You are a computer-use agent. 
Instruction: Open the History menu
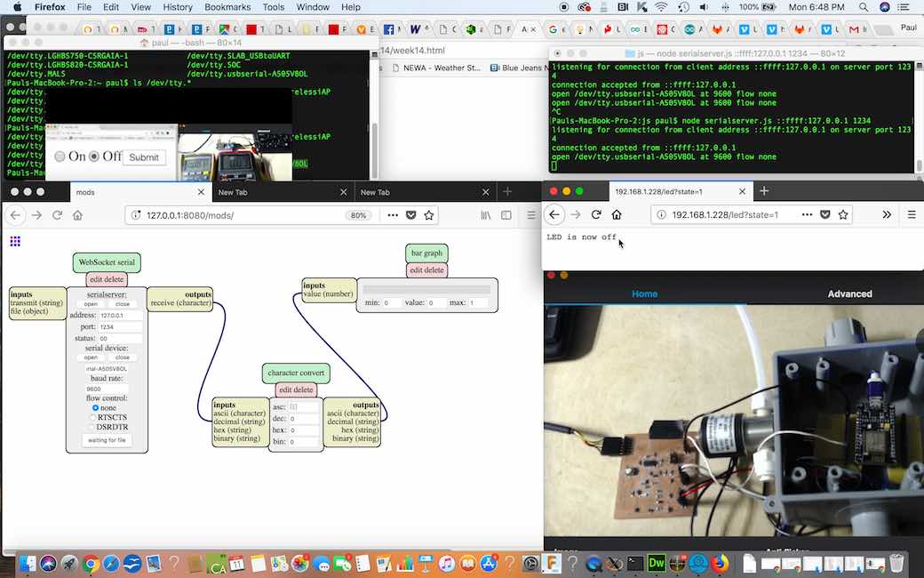pyautogui.click(x=178, y=7)
